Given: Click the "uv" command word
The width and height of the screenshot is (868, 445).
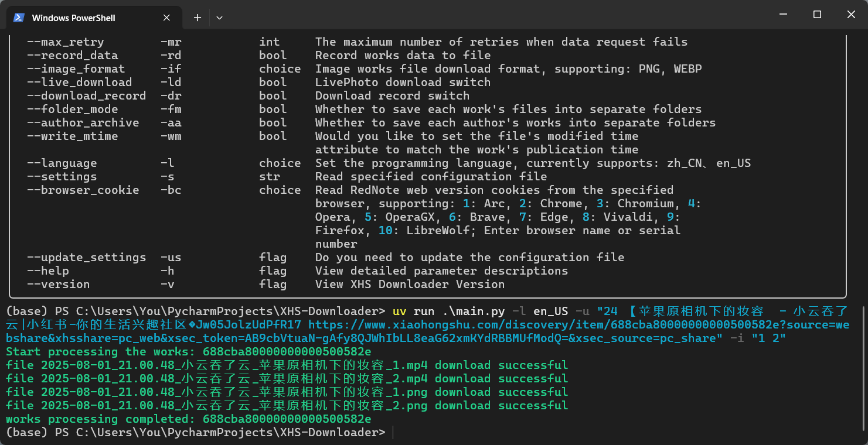Looking at the screenshot, I should tap(399, 311).
